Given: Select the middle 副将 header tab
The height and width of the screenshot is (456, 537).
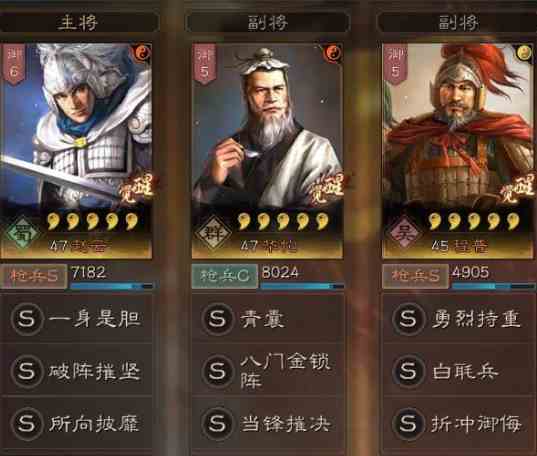Looking at the screenshot, I should pos(268,22).
